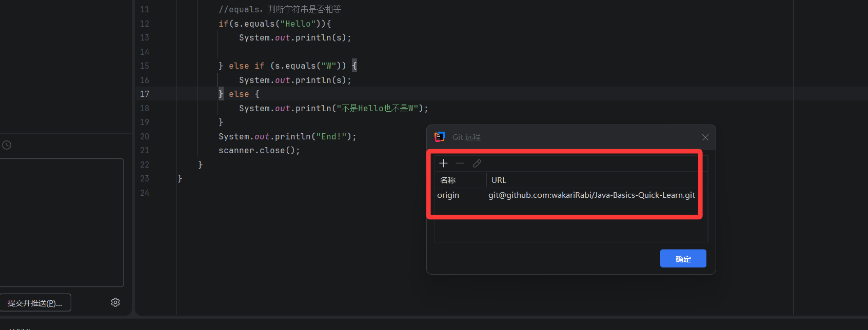The height and width of the screenshot is (330, 868).
Task: Remove the selected remote with minus icon
Action: pos(460,163)
